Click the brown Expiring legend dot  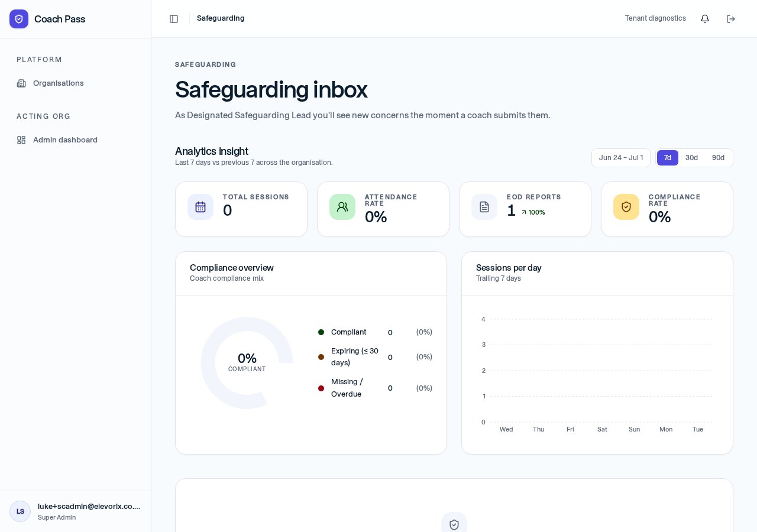[321, 357]
